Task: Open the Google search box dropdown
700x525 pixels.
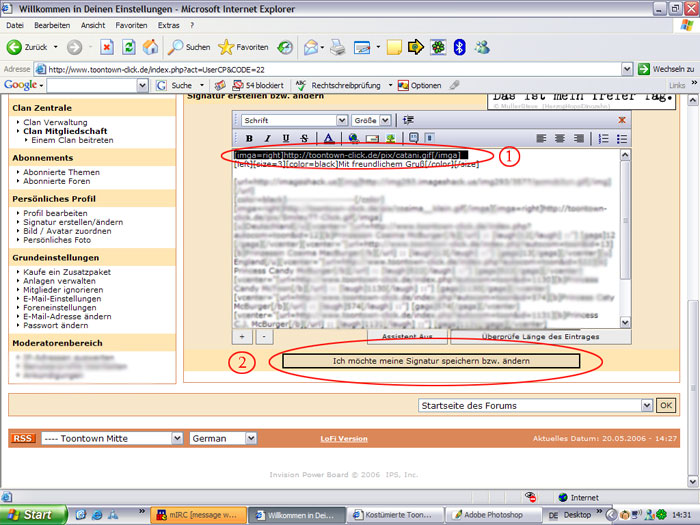Action: pos(142,85)
